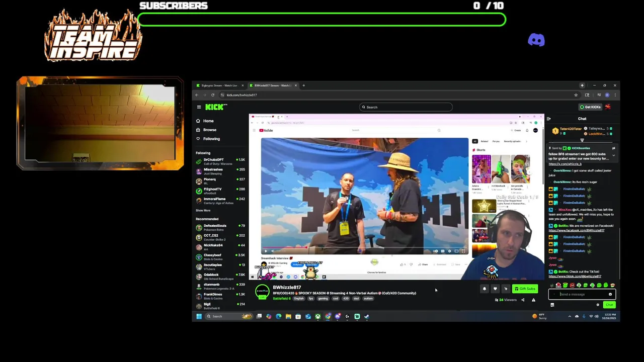The width and height of the screenshot is (644, 362).
Task: Collapse the chat panel using its arrow icon
Action: click(x=549, y=119)
